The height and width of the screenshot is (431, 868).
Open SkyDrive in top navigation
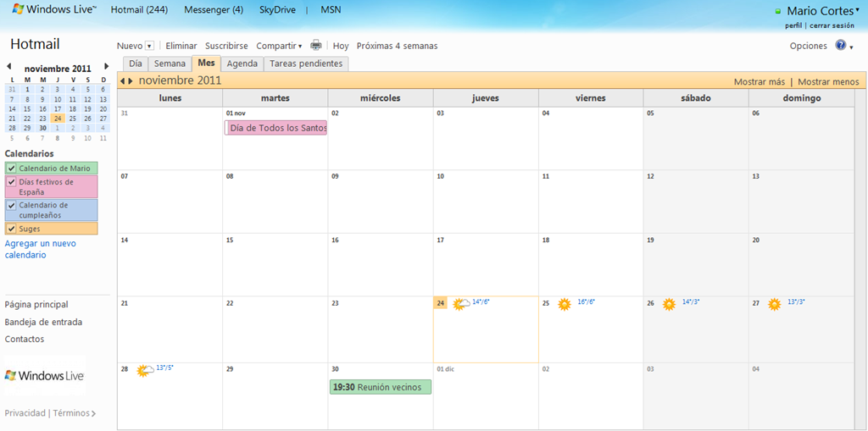(x=277, y=10)
